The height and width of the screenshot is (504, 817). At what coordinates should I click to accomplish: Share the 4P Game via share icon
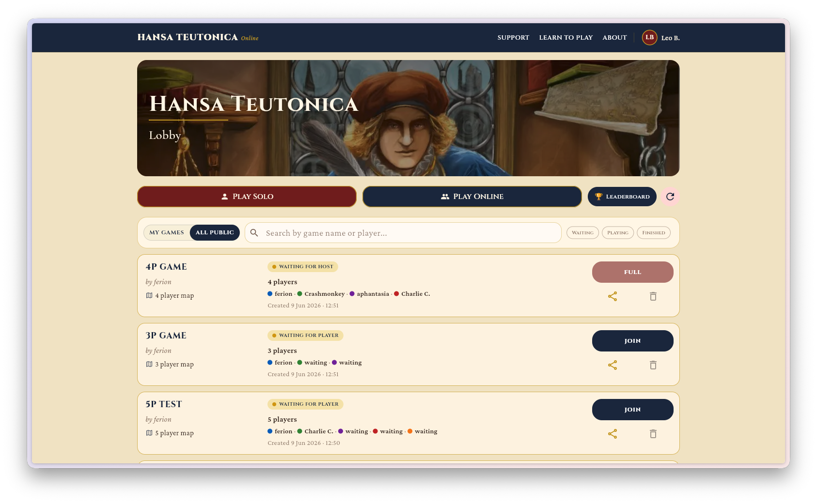pos(613,296)
